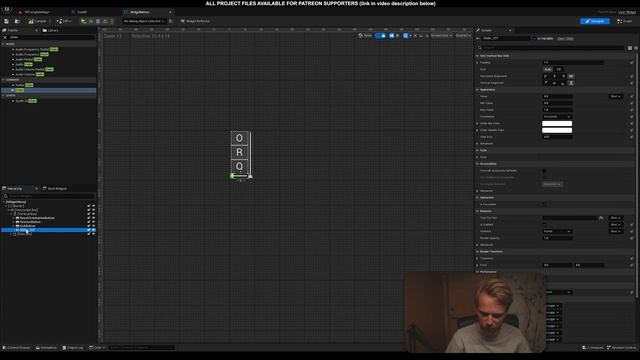Switch to Designer mode
The width and height of the screenshot is (640, 360).
click(595, 21)
